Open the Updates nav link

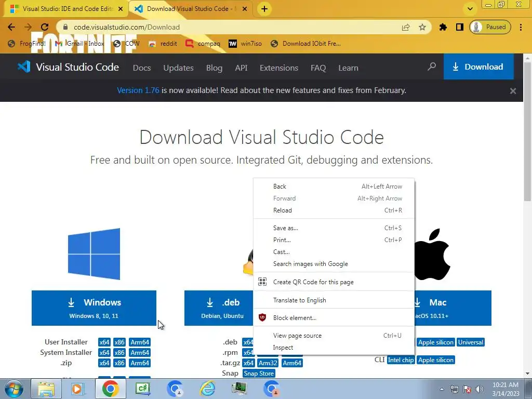pyautogui.click(x=178, y=68)
